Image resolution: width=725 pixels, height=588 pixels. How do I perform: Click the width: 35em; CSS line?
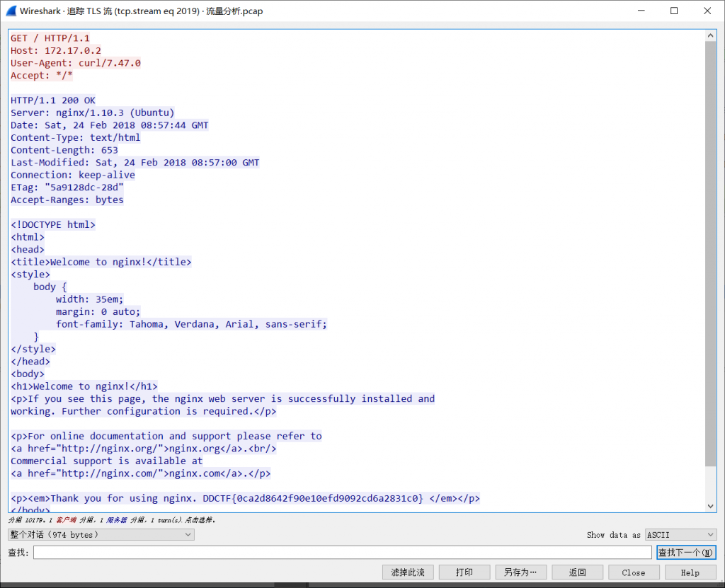(90, 299)
